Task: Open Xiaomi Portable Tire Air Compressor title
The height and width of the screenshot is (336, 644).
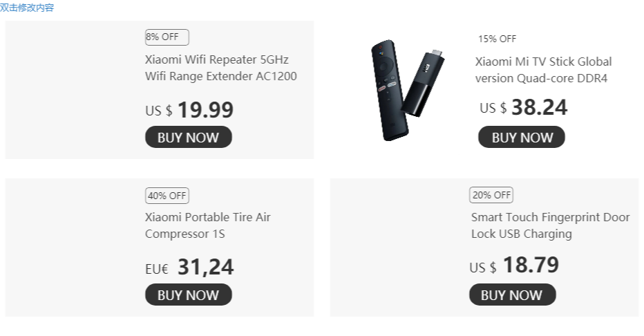Action: [207, 225]
